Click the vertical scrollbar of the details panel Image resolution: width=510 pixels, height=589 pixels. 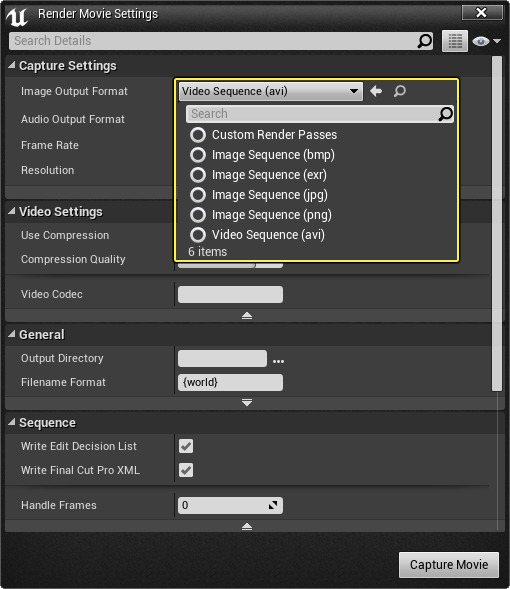(x=497, y=224)
